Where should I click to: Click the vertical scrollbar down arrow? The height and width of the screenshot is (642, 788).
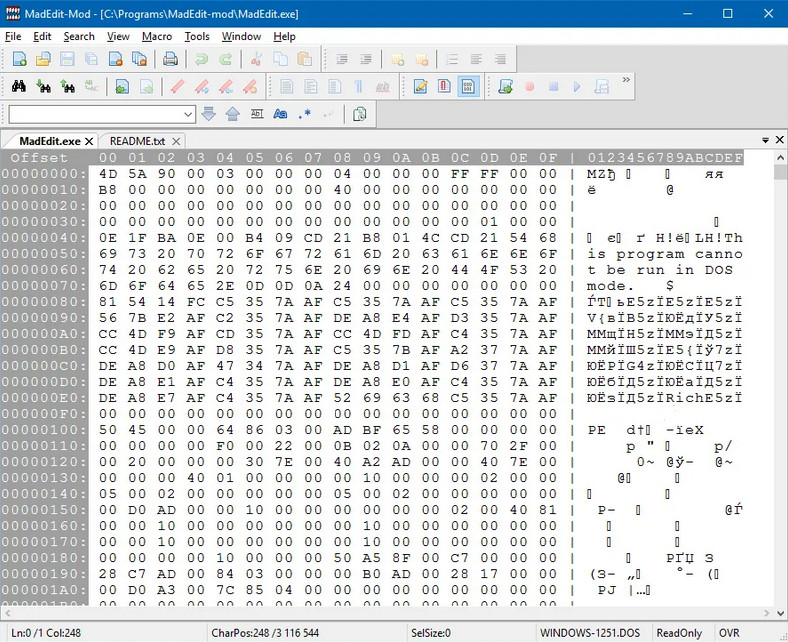coord(780,613)
